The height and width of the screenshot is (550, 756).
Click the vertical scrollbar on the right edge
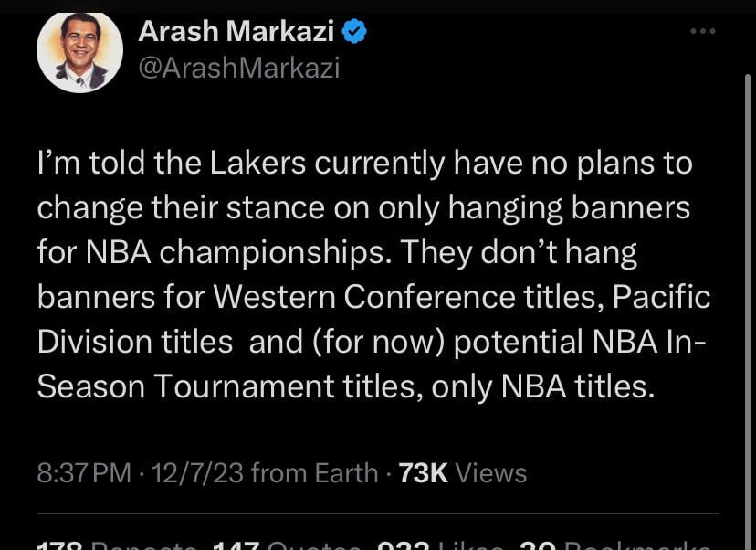[748, 274]
